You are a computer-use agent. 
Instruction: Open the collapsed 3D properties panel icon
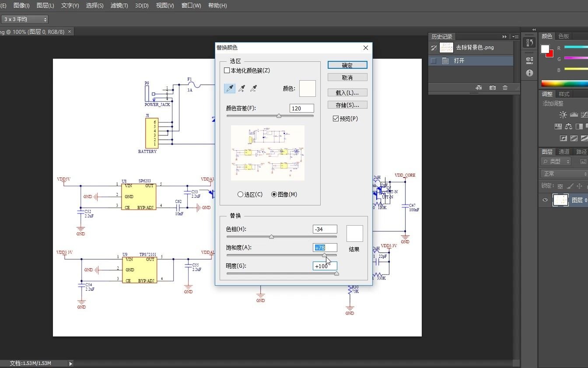coord(529,60)
